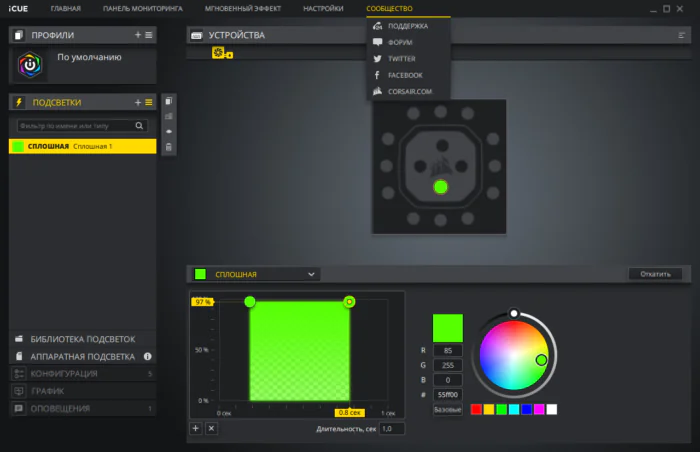Click the Twitter bird icon
The width and height of the screenshot is (700, 452).
[377, 59]
